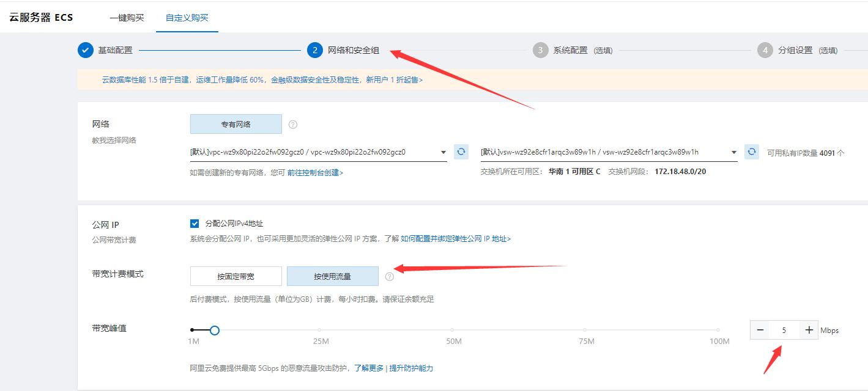Click the bandwidth value input showing 5

pos(784,329)
